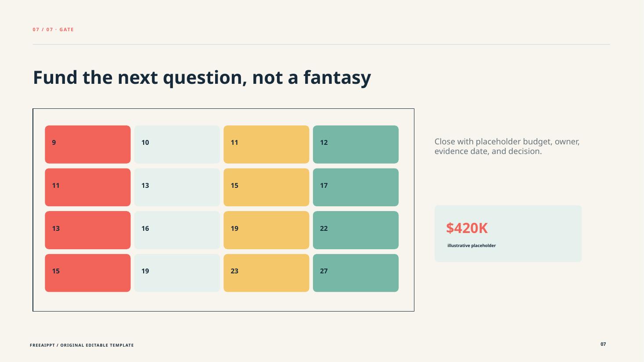The width and height of the screenshot is (644, 362).
Task: Click the green cell labeled 27
Action: pyautogui.click(x=356, y=273)
